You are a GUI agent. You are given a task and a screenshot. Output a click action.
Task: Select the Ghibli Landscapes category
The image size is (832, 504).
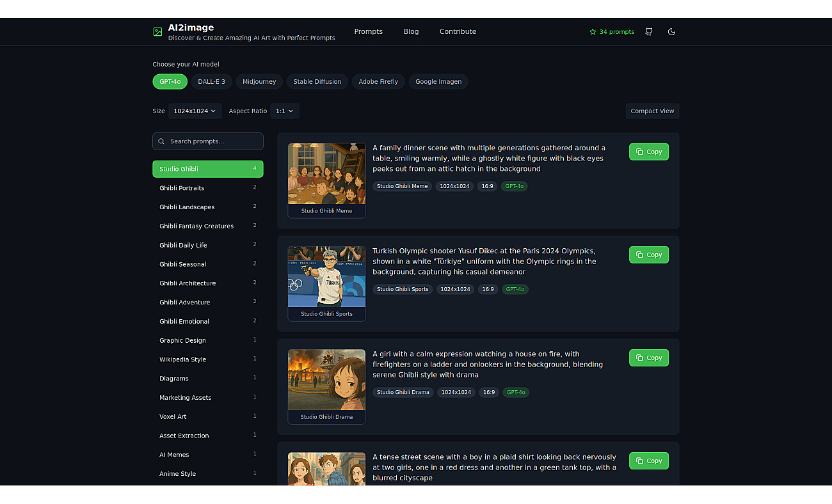coord(208,207)
